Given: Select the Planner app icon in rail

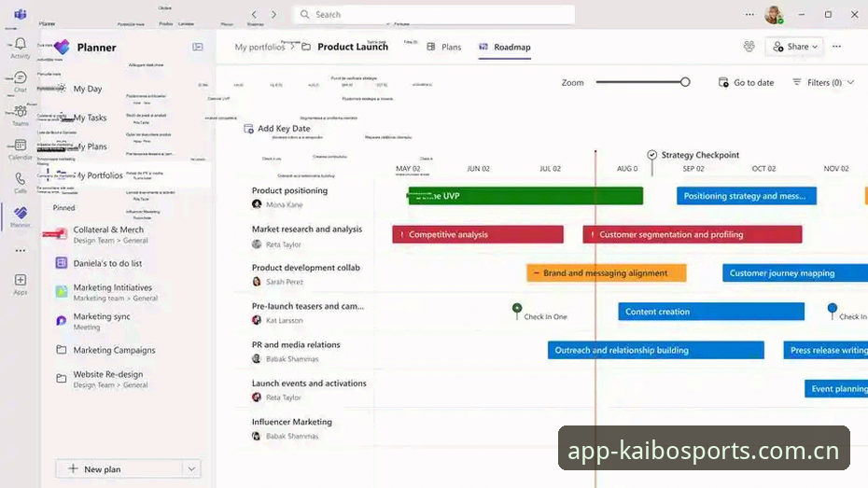Looking at the screenshot, I should tap(21, 213).
